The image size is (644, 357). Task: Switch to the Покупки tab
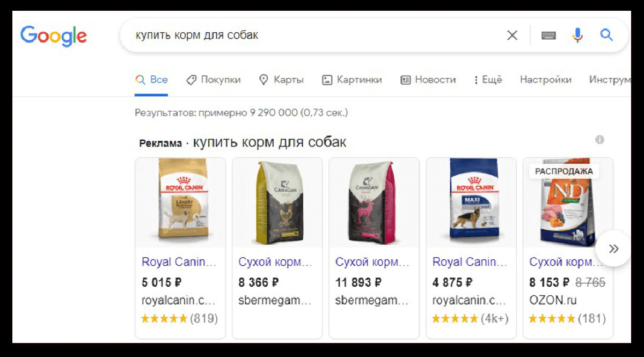pyautogui.click(x=214, y=79)
